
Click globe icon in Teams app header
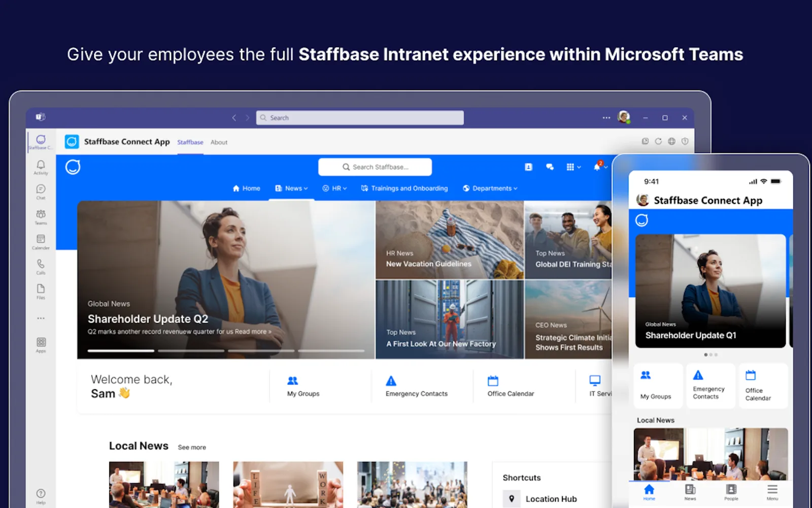[x=671, y=141]
